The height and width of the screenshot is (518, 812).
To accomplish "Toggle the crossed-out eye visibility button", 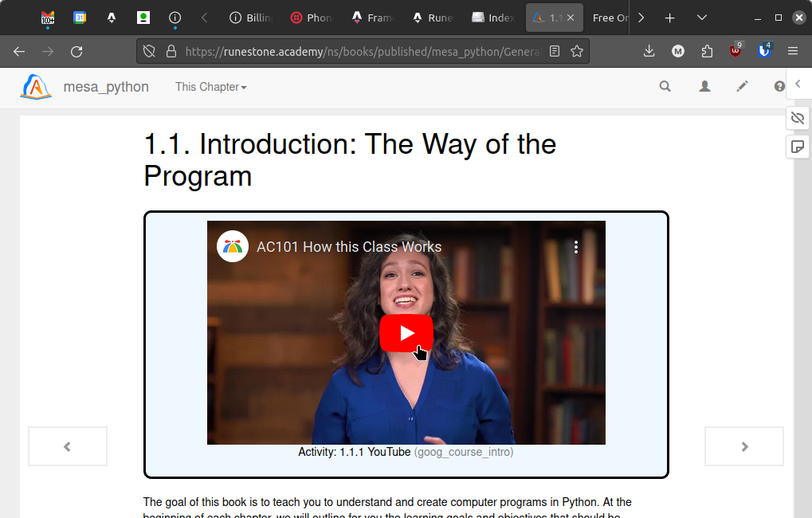I will coord(797,119).
